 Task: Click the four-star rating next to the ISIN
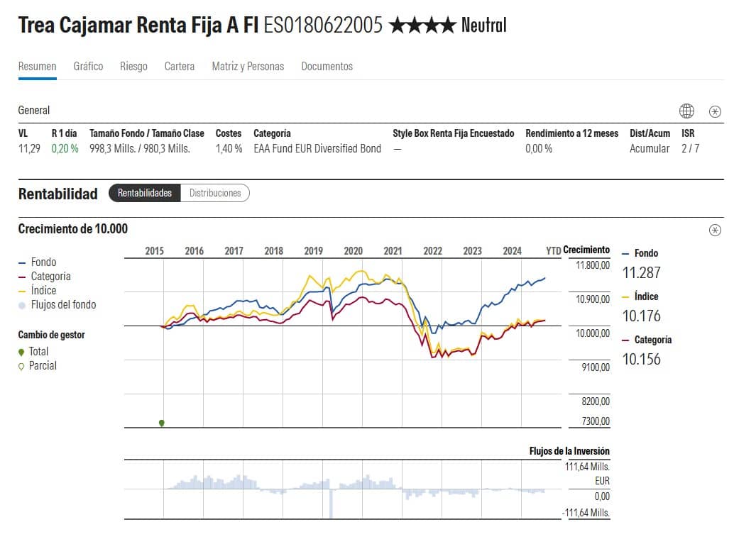point(422,25)
